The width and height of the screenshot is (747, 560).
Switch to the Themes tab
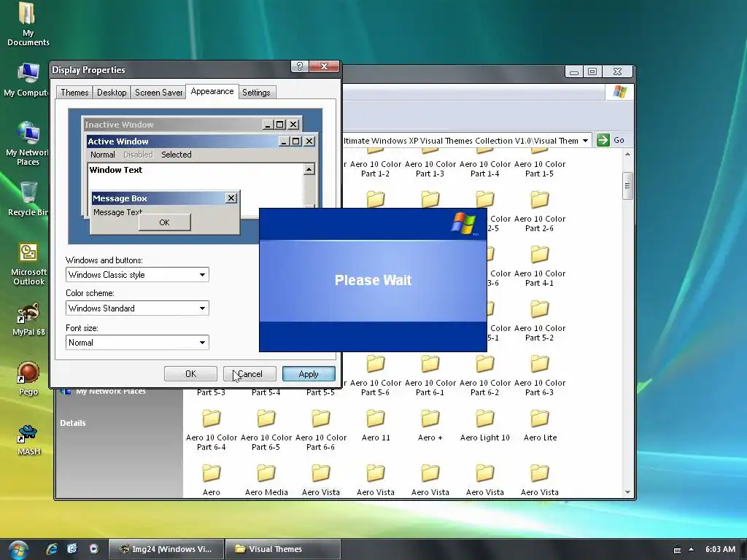tap(74, 93)
